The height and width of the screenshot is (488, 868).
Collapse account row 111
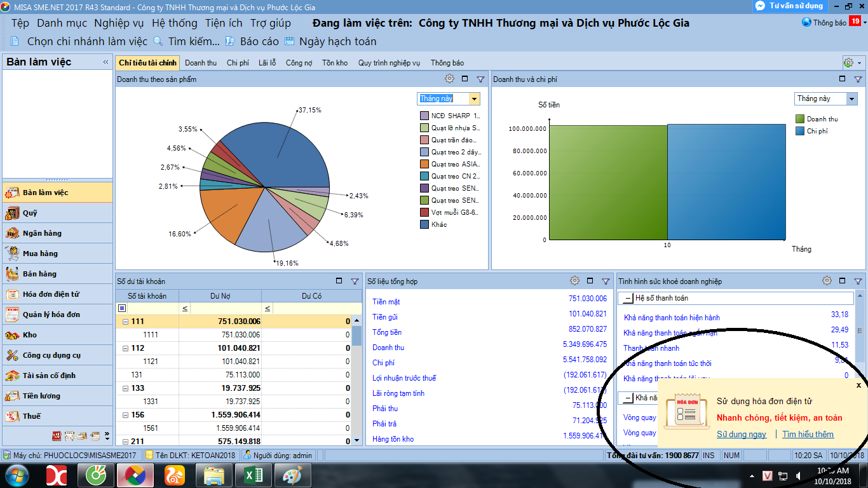pos(125,322)
